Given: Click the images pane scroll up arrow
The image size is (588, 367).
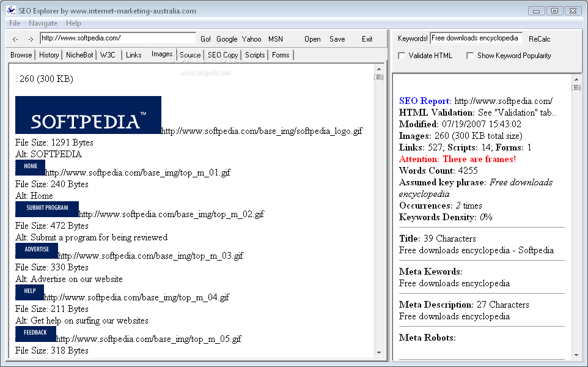Looking at the screenshot, I should 379,69.
